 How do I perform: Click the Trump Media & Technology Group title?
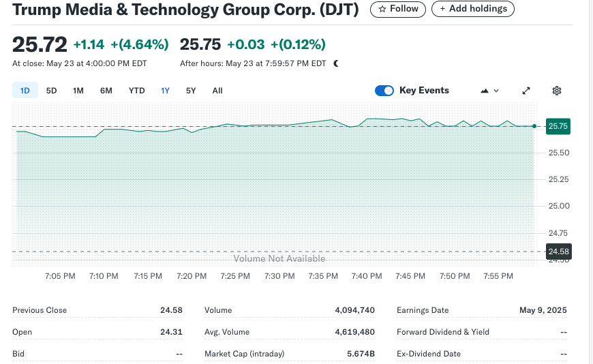click(185, 10)
